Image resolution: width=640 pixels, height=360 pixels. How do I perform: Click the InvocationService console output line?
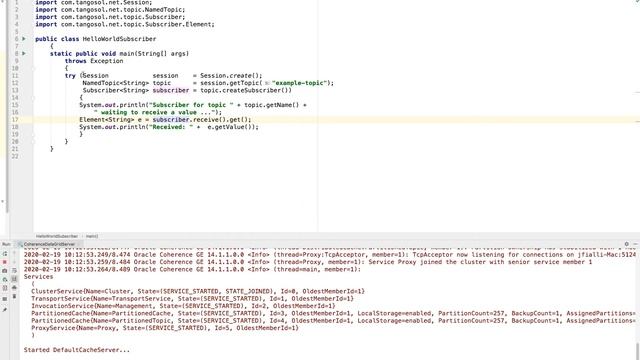[x=183, y=306]
